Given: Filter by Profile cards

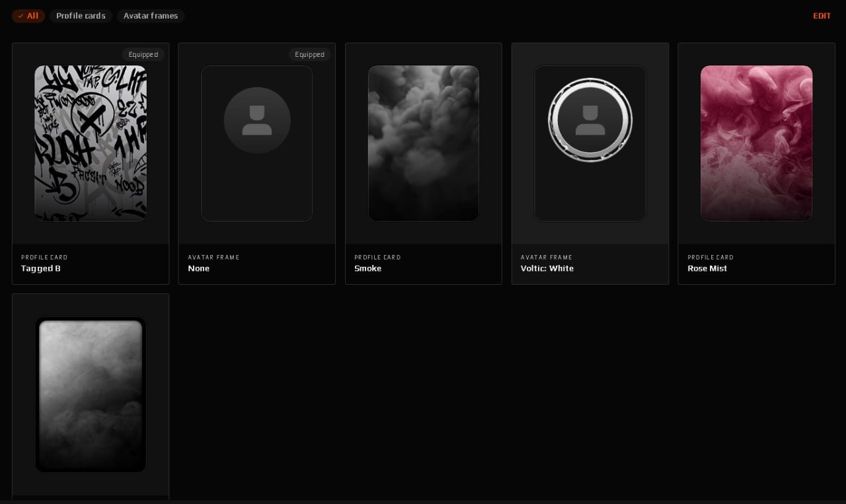Looking at the screenshot, I should point(81,16).
